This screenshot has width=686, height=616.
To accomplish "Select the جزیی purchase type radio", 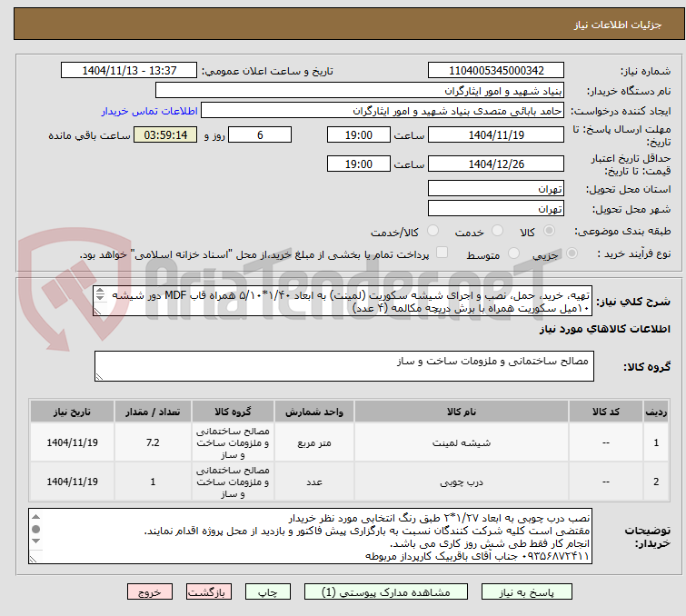I will click(x=572, y=253).
